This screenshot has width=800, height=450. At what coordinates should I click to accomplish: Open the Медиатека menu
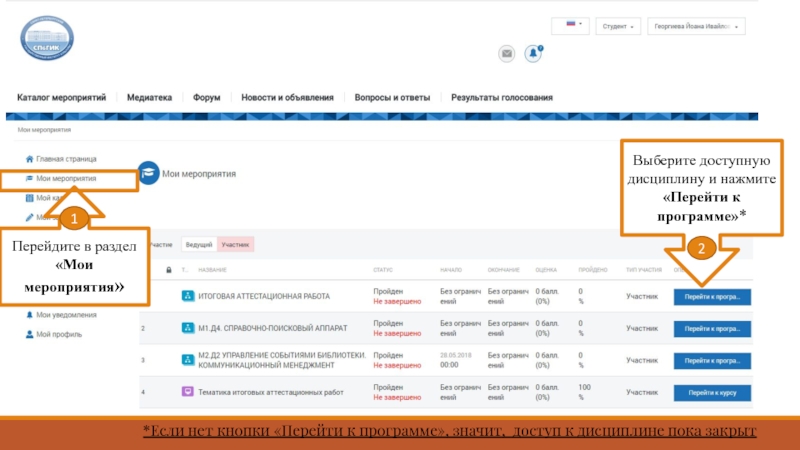(149, 98)
